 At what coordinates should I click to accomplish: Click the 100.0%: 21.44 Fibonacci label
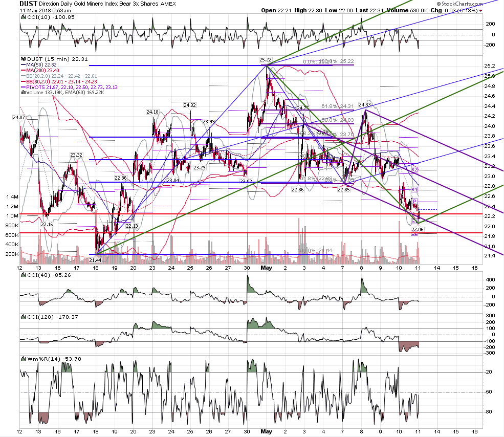[x=315, y=250]
